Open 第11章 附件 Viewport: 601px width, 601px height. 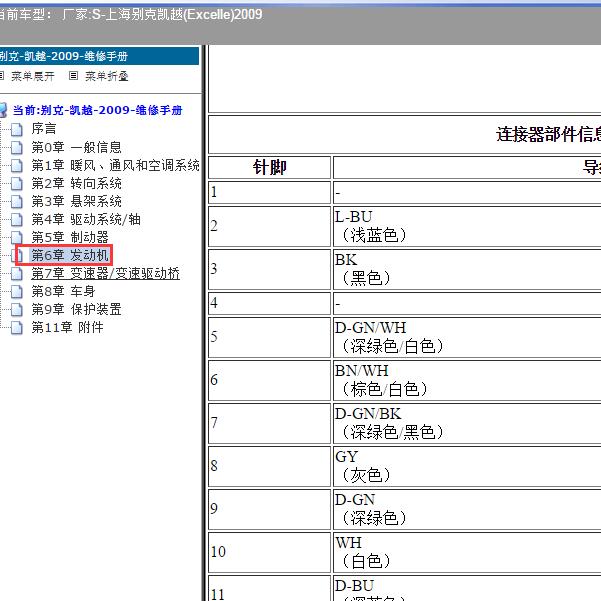pos(67,327)
